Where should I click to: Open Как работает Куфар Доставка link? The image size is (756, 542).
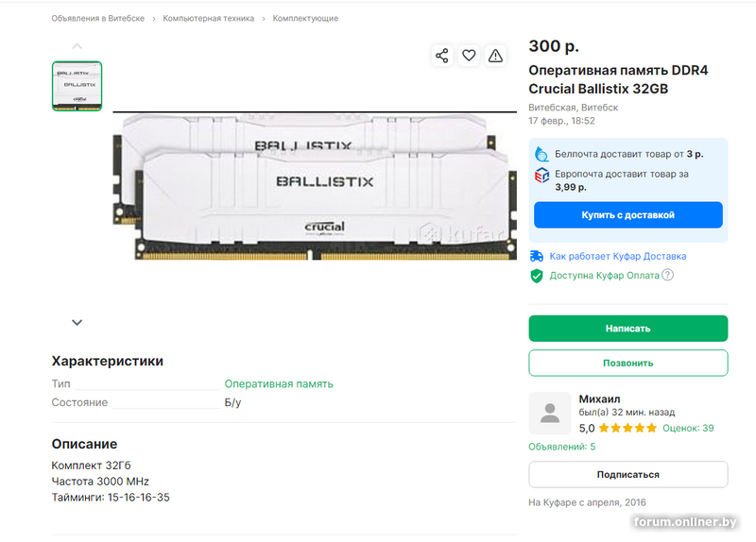(x=617, y=256)
